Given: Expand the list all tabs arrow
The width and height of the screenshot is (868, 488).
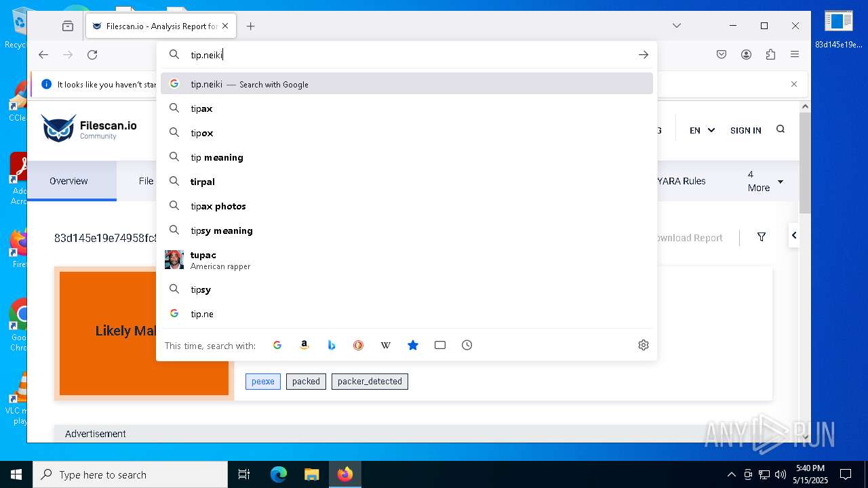Looking at the screenshot, I should tap(676, 26).
